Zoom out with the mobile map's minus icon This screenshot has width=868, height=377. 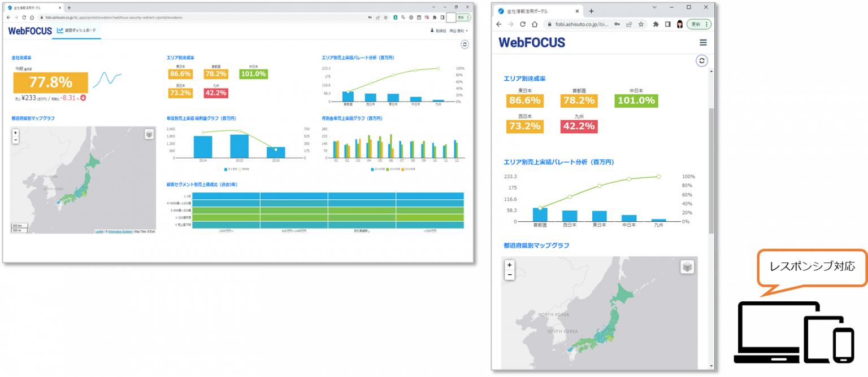[509, 274]
